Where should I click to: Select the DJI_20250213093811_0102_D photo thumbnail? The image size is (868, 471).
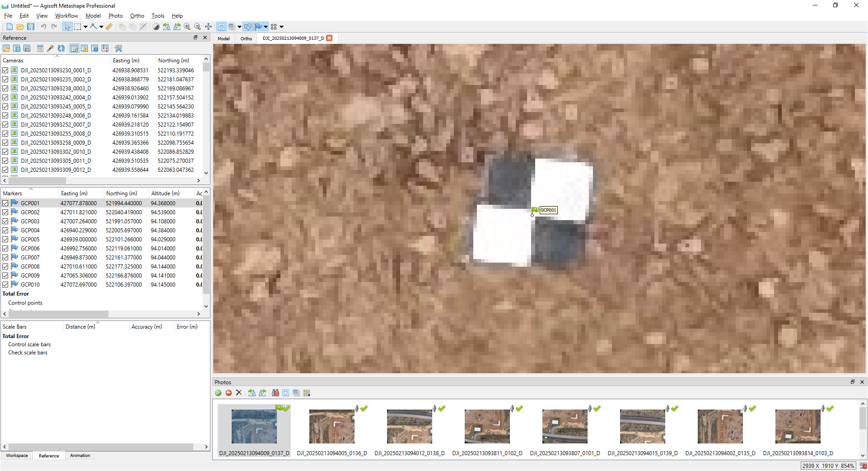pyautogui.click(x=487, y=426)
